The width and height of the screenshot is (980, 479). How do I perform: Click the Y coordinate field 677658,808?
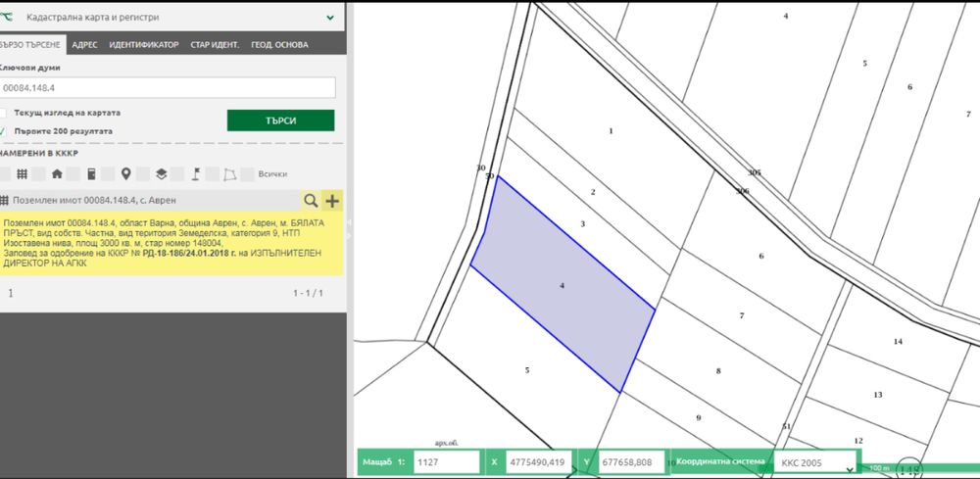point(630,462)
